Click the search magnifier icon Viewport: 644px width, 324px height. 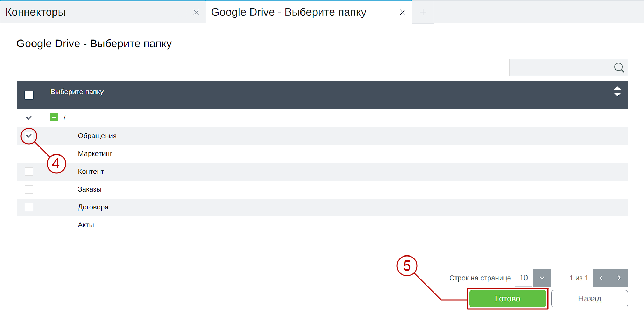619,67
